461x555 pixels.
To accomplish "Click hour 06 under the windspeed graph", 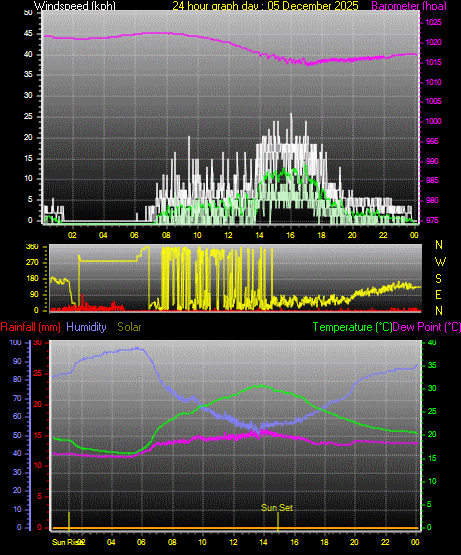I will click(134, 235).
